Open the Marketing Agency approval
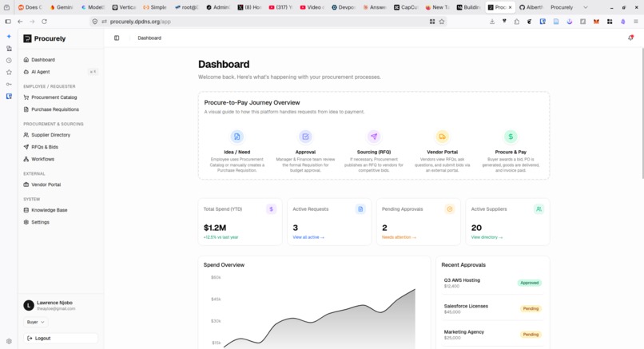 (x=492, y=335)
